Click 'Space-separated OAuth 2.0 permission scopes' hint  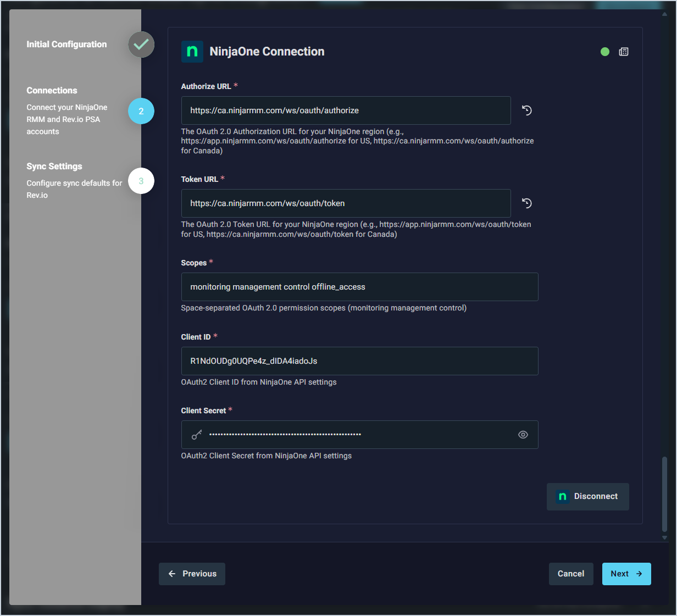(x=324, y=308)
